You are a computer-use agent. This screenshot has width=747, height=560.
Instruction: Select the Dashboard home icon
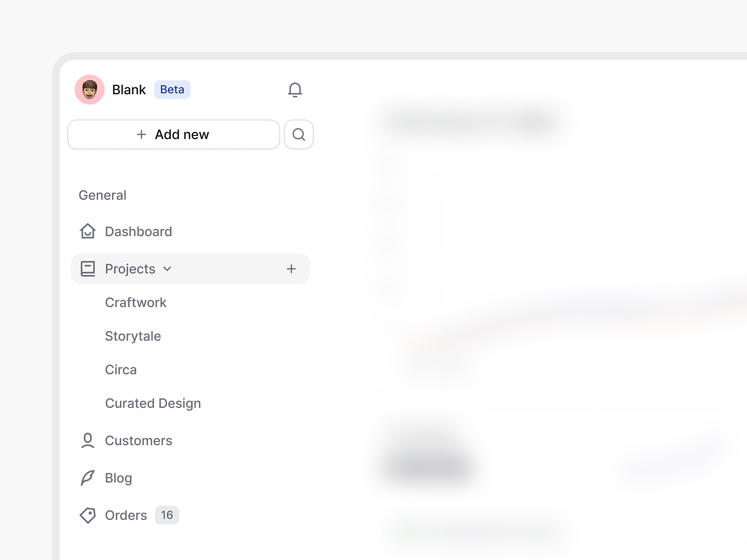coord(88,231)
